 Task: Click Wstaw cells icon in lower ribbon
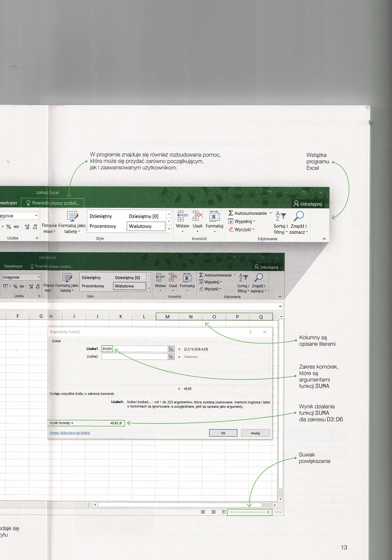[x=160, y=278]
